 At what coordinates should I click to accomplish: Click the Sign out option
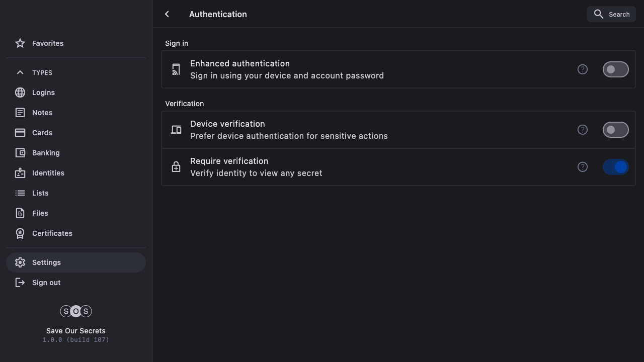click(x=46, y=283)
